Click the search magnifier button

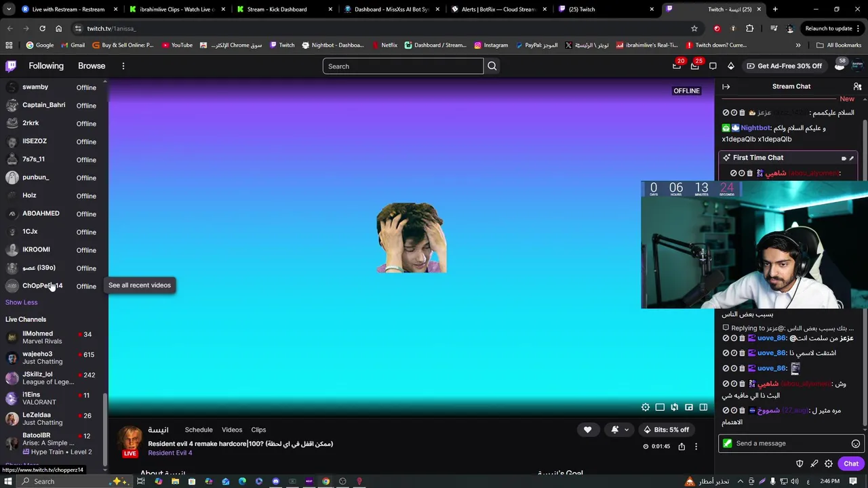(x=492, y=66)
